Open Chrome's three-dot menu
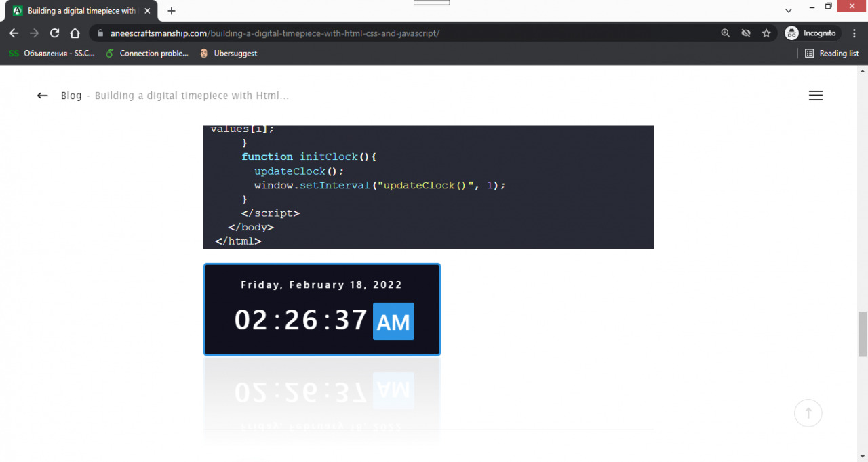This screenshot has height=462, width=868. coord(854,33)
